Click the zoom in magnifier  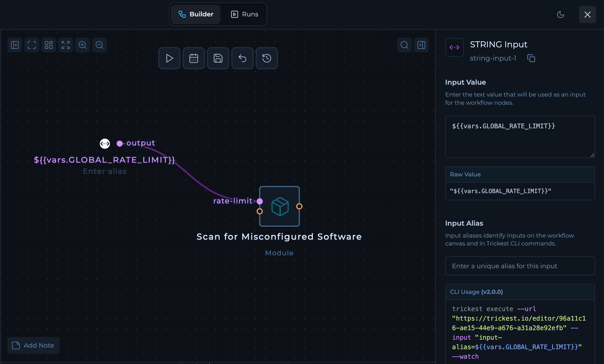point(83,45)
